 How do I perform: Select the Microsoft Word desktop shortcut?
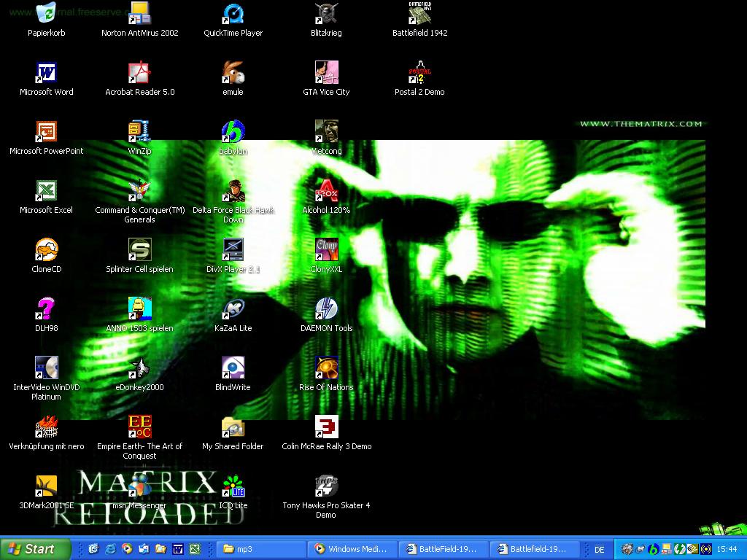46,72
